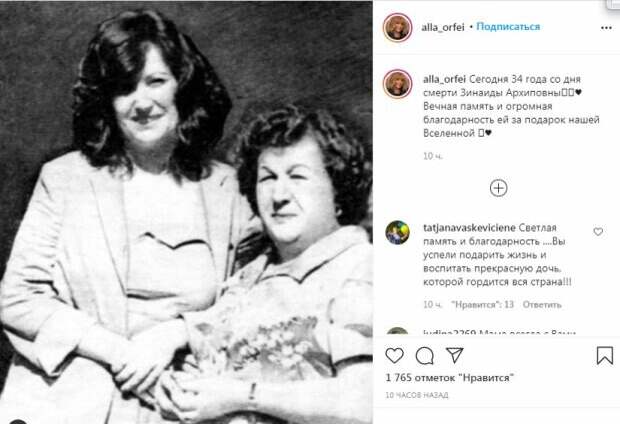The image size is (620, 424).
Task: Open 1 765 отметок "Нравится" list
Action: (449, 378)
